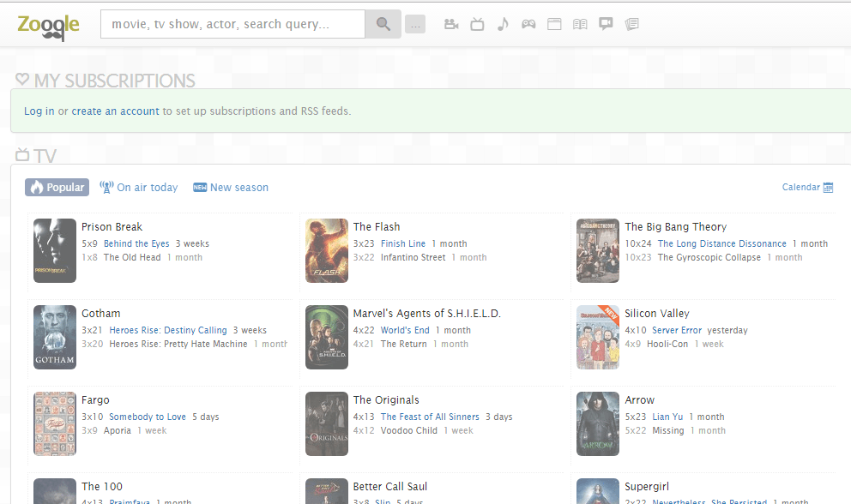Click Aporia episode text
This screenshot has width=851, height=504.
(118, 430)
